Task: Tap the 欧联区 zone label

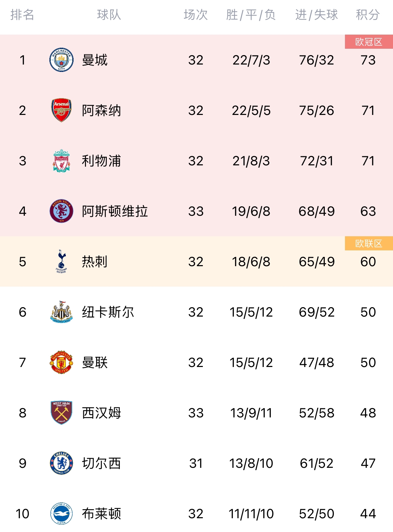Action: coord(369,243)
